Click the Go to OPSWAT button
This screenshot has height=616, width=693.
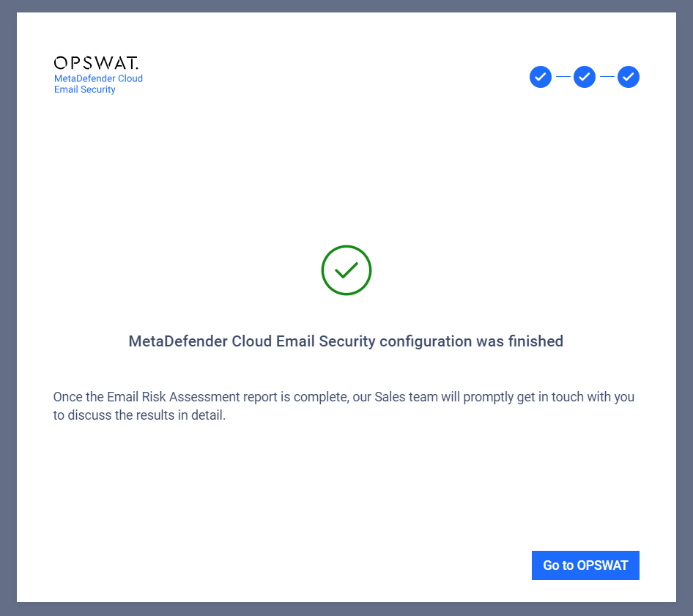pyautogui.click(x=585, y=565)
